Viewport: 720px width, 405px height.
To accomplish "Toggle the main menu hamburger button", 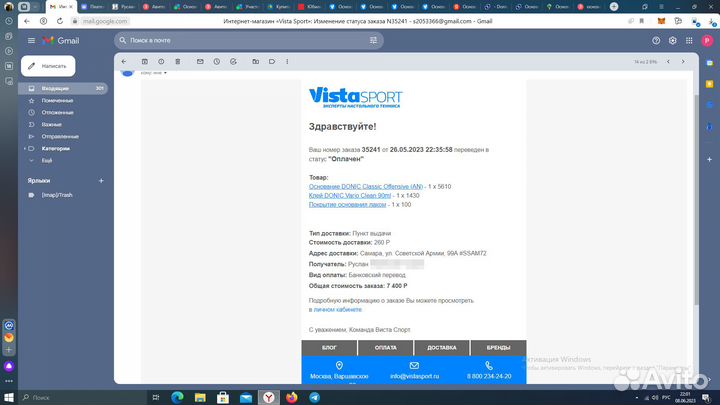I will 32,40.
